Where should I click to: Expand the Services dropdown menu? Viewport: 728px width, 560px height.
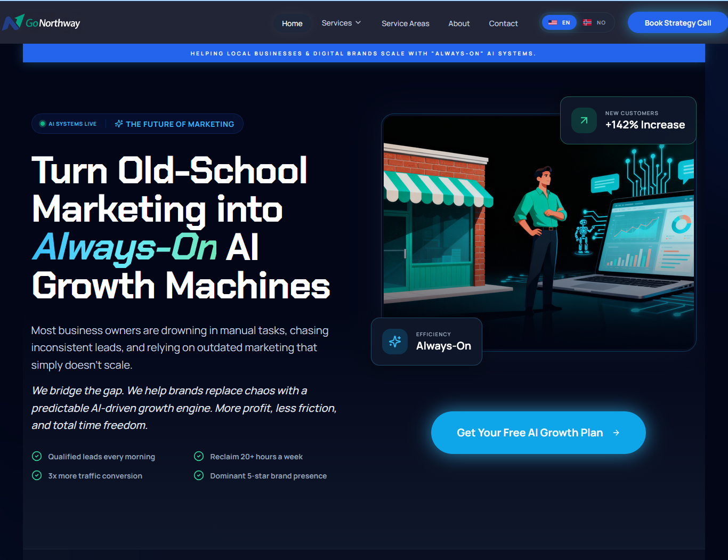point(342,23)
